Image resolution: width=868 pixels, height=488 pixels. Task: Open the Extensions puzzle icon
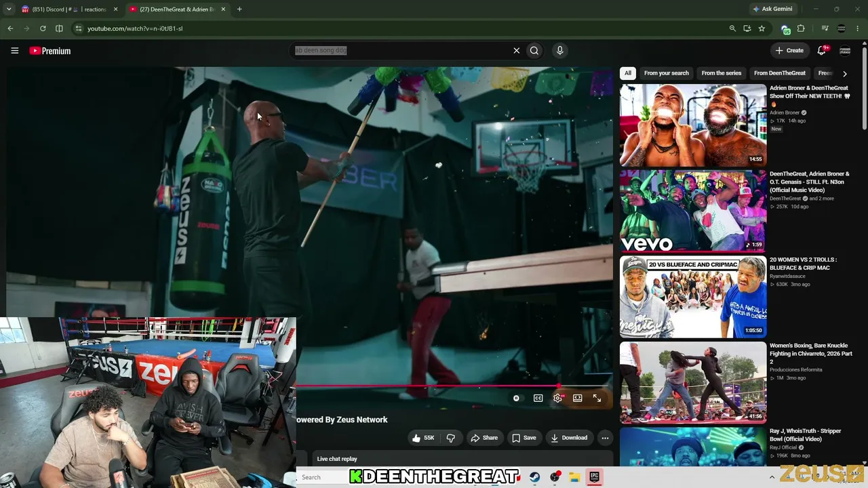coord(801,28)
